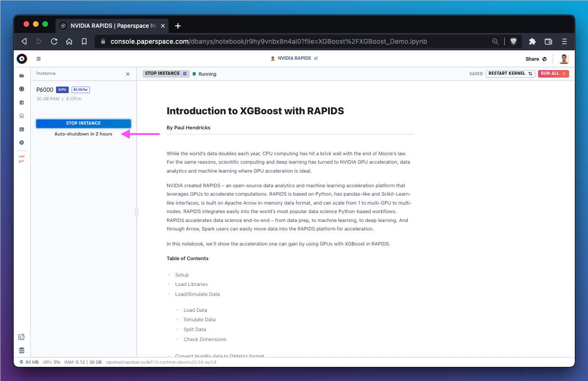Image resolution: width=588 pixels, height=381 pixels.
Task: Click the 30 GB RAM spec text
Action: 48,99
